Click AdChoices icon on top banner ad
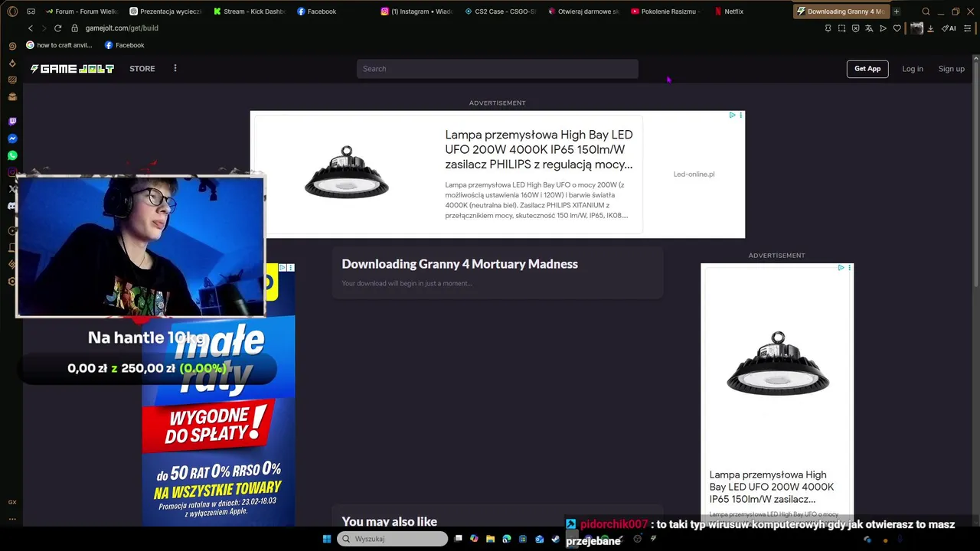Image resolution: width=980 pixels, height=551 pixels. (x=732, y=116)
